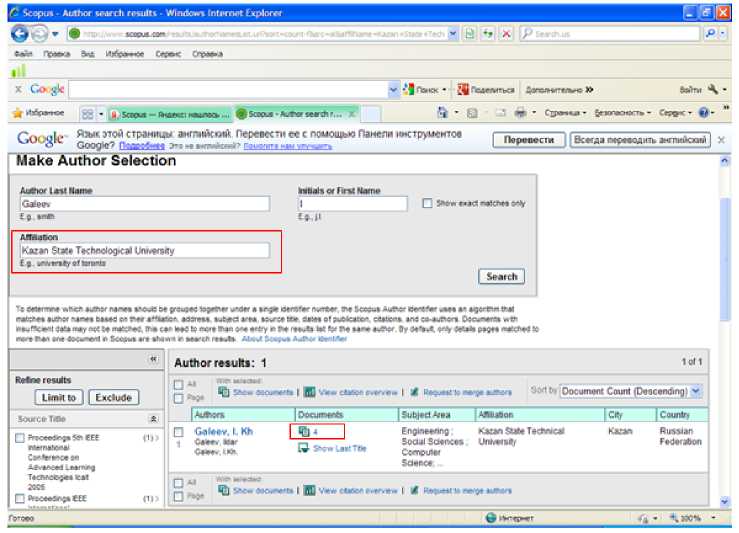
Task: Open About Scopus Author Identifier link
Action: pos(294,339)
